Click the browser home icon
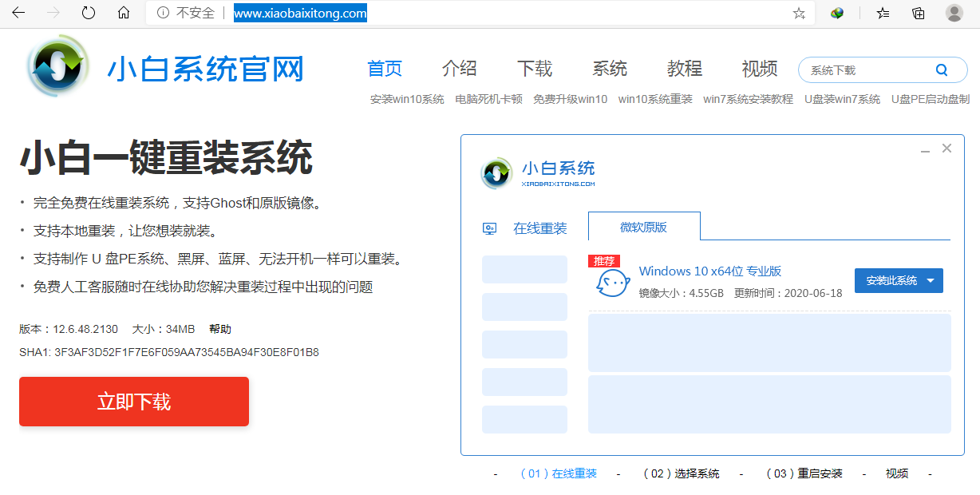This screenshot has width=980, height=495. [123, 13]
